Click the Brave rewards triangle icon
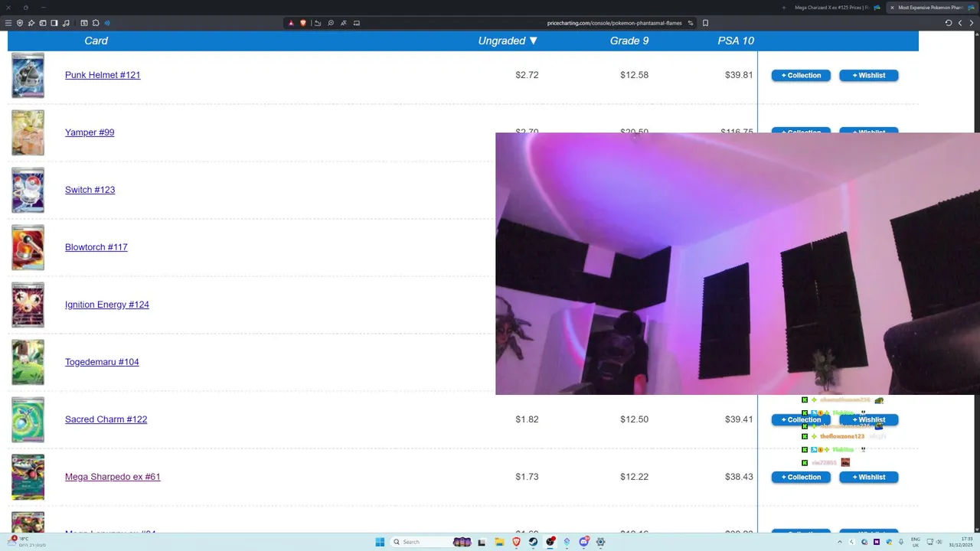980x551 pixels. (x=291, y=23)
